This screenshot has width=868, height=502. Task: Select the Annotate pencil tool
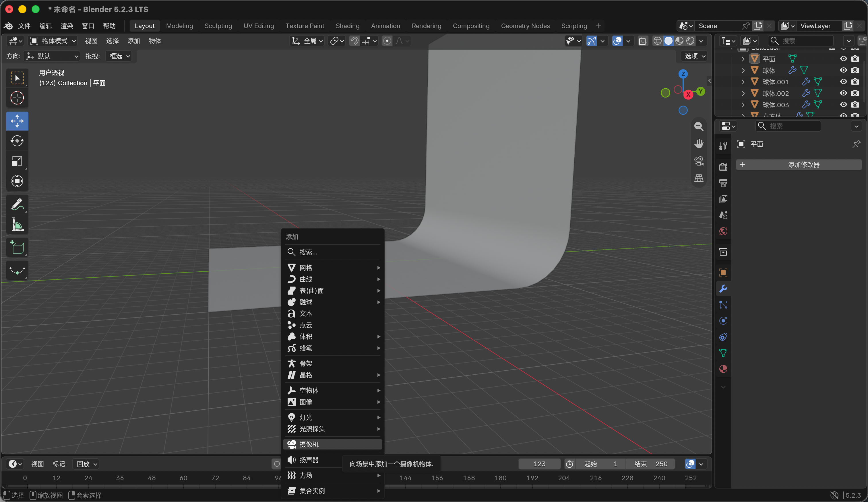click(x=17, y=204)
